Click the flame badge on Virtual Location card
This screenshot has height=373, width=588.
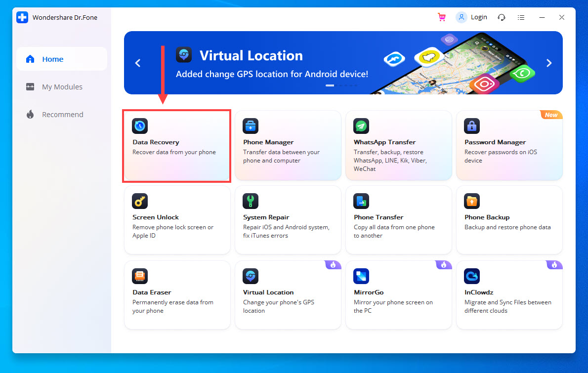coord(333,265)
